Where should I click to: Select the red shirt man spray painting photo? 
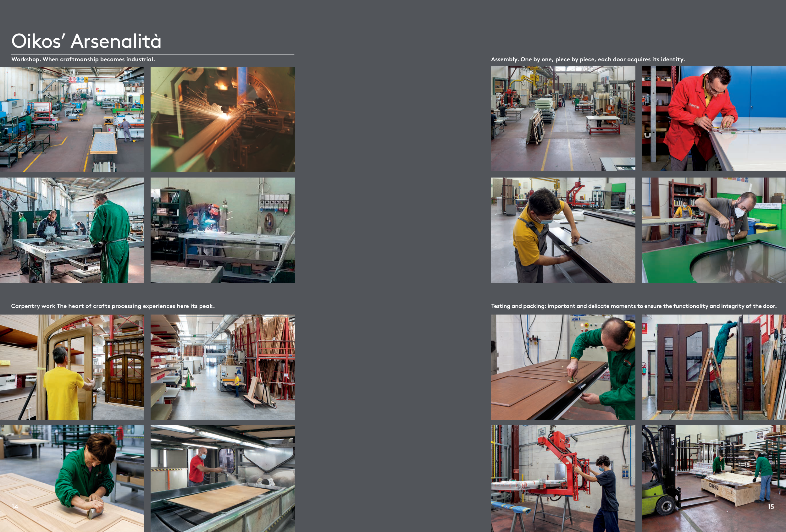tap(223, 478)
